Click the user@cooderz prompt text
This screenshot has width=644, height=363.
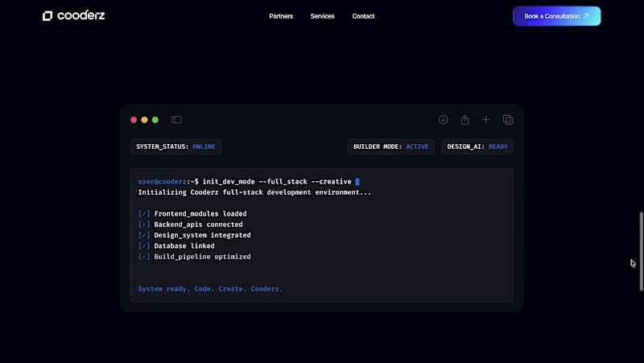[163, 182]
